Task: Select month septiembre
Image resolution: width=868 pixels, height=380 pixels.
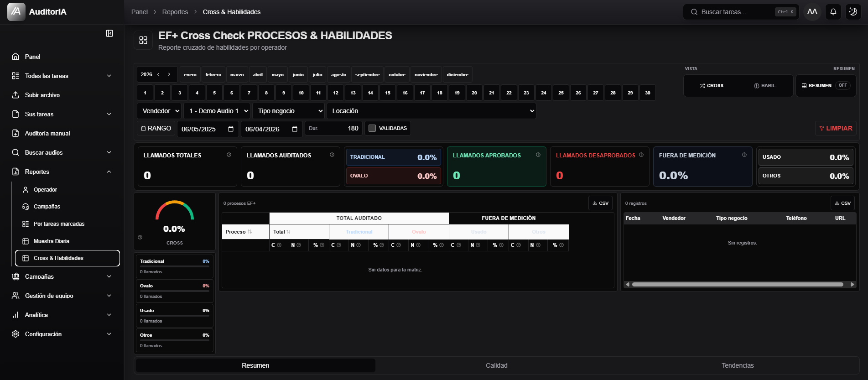Action: tap(367, 74)
